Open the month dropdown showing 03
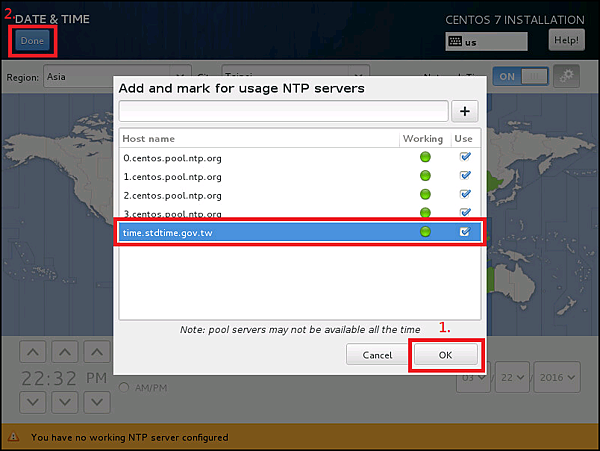The image size is (600, 451). (473, 378)
